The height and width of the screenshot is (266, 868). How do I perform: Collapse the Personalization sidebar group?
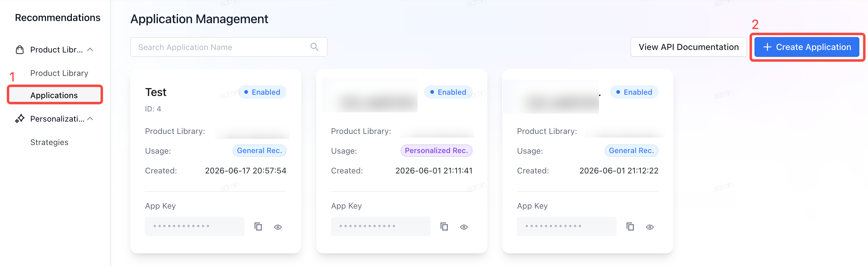[x=90, y=119]
